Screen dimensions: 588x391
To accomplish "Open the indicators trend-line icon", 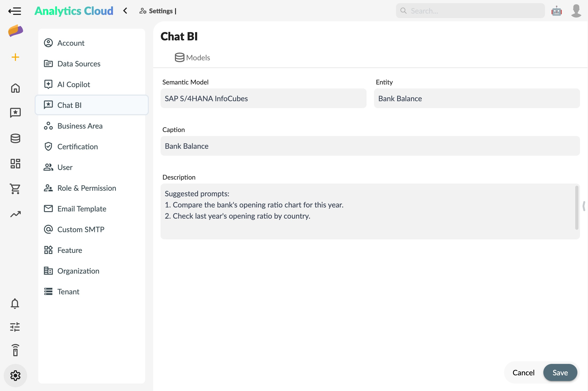I will click(x=15, y=214).
